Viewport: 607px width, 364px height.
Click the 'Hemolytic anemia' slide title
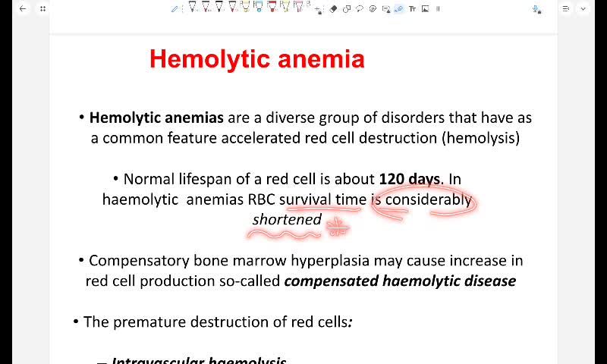[x=257, y=59]
